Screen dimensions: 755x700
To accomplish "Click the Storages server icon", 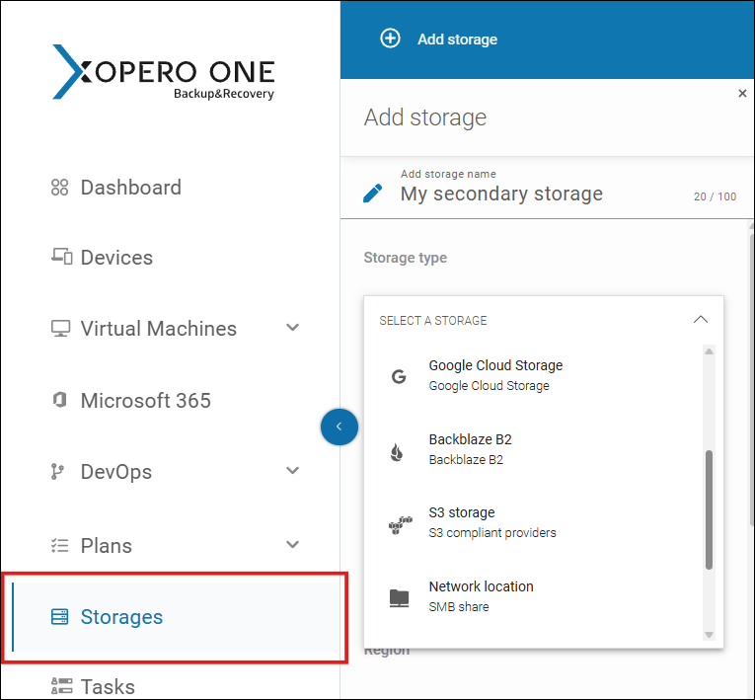I will point(59,617).
